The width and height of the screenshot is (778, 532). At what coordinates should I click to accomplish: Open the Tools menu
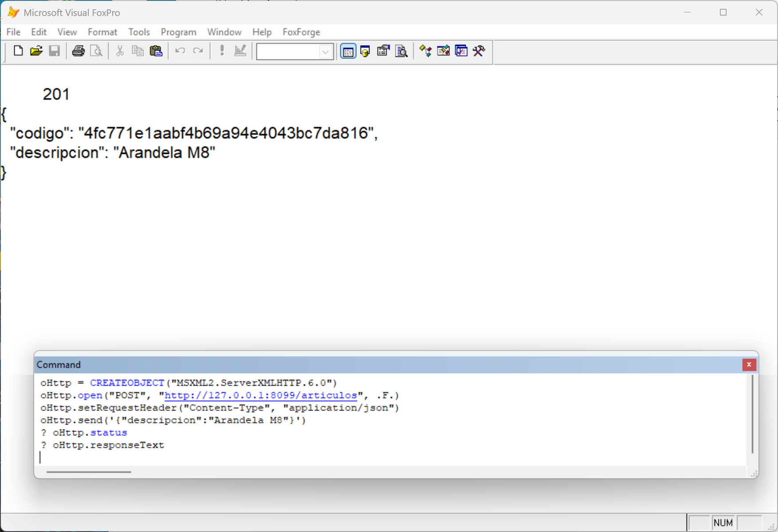139,32
